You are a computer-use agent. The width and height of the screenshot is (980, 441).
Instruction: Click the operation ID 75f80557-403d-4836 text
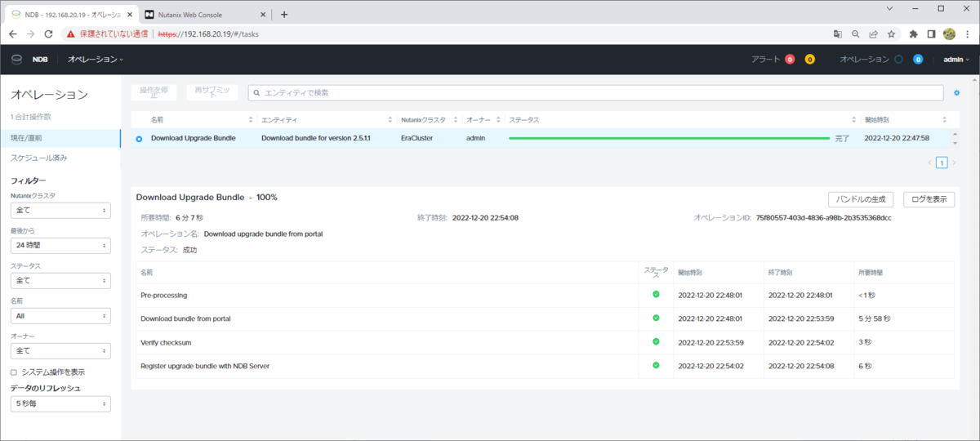coord(824,218)
